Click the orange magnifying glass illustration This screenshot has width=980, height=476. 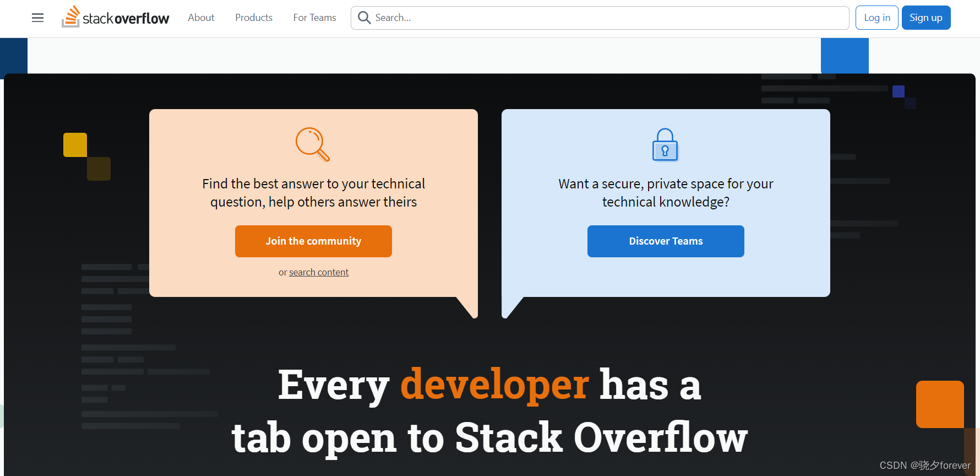313,144
